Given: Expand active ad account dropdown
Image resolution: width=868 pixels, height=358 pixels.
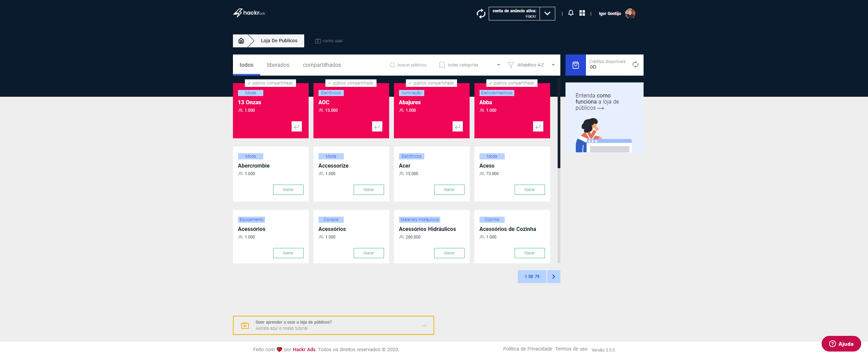Looking at the screenshot, I should (x=547, y=14).
